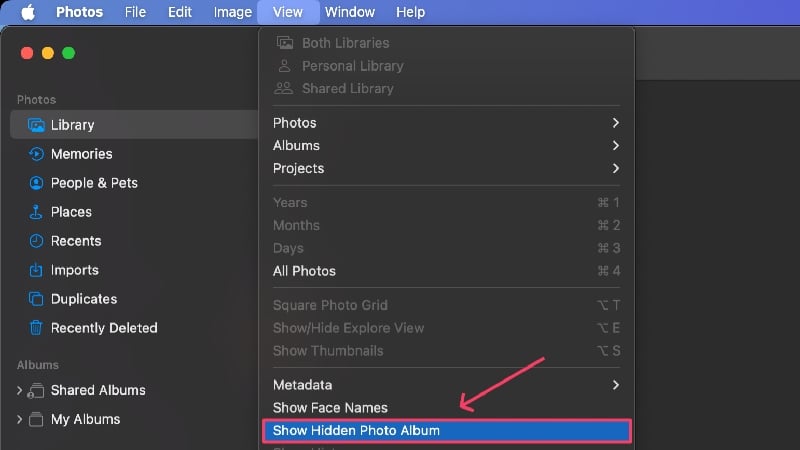
Task: Click the Imports icon
Action: point(36,269)
